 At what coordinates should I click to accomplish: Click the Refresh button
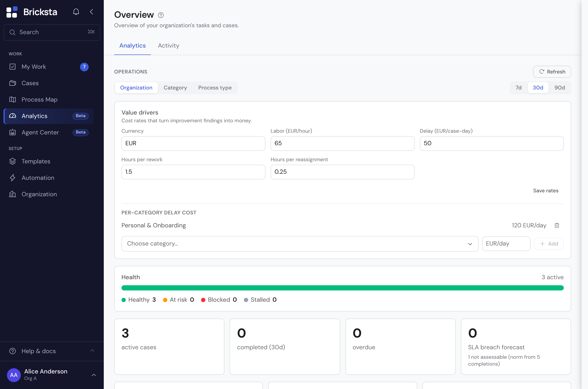552,72
